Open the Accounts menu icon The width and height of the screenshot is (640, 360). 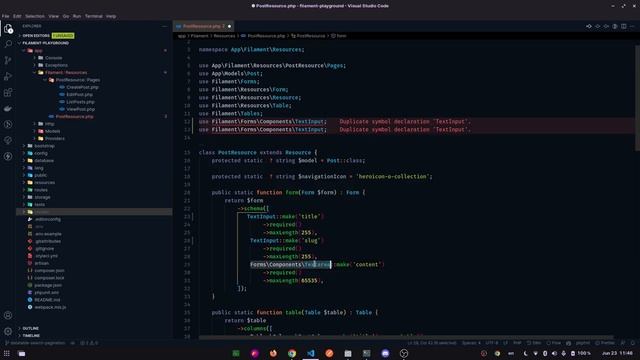[8, 315]
